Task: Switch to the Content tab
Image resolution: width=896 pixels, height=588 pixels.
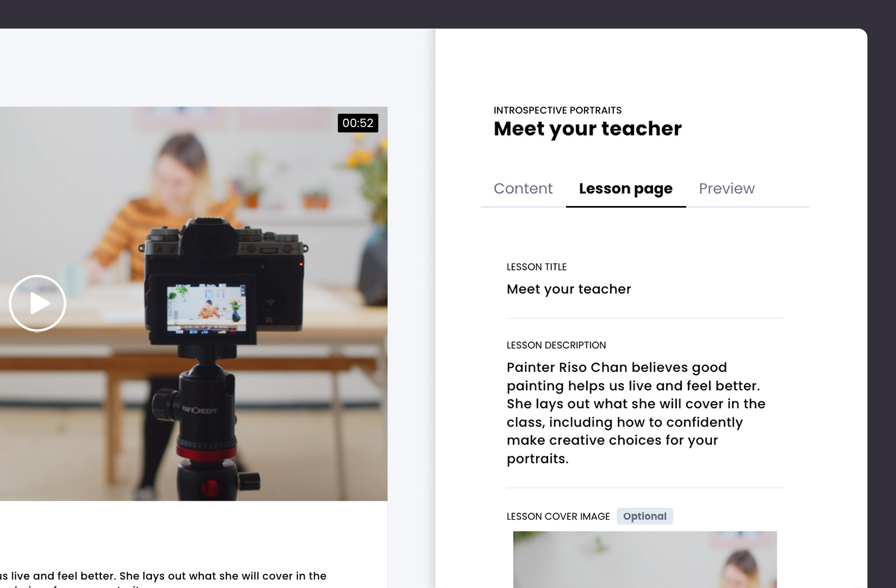Action: [x=523, y=189]
